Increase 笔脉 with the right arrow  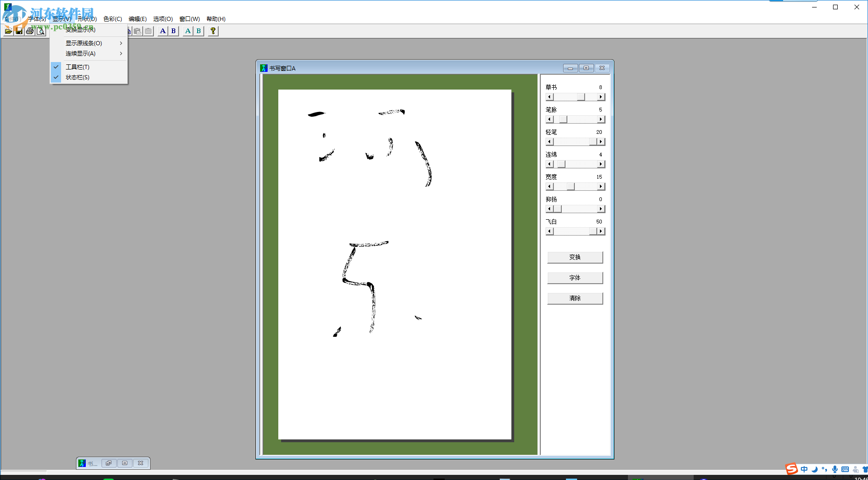(601, 119)
